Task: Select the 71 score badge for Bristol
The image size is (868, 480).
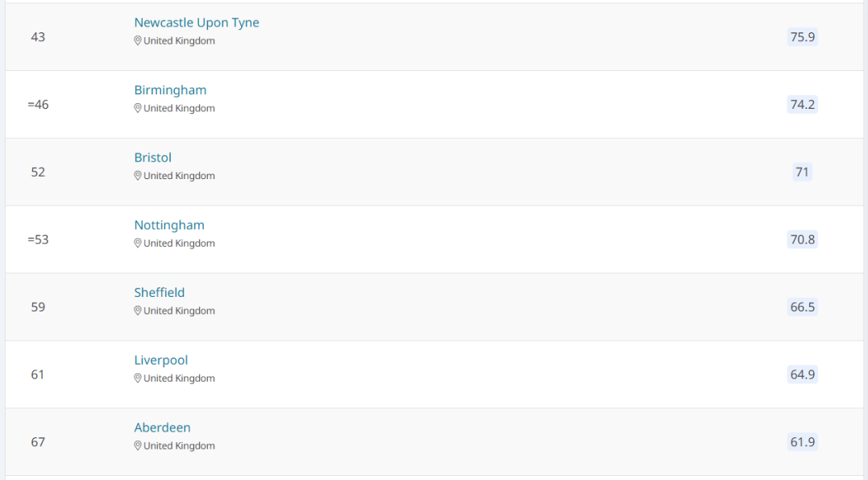Action: click(x=802, y=173)
